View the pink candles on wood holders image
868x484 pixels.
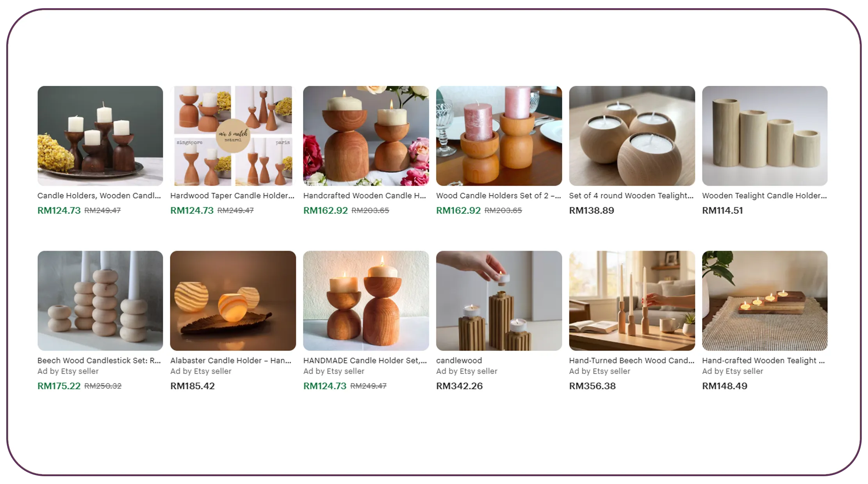coord(499,136)
